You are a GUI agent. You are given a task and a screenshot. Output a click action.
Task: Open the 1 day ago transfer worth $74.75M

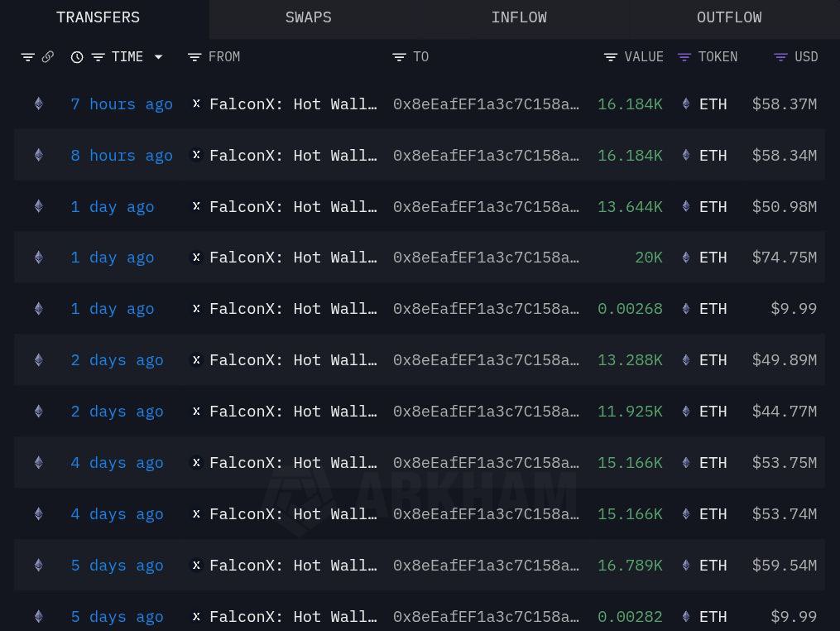point(113,258)
